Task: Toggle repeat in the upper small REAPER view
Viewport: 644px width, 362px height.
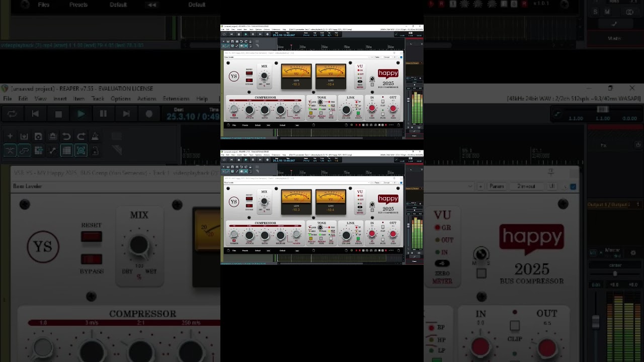Action: coord(224,34)
